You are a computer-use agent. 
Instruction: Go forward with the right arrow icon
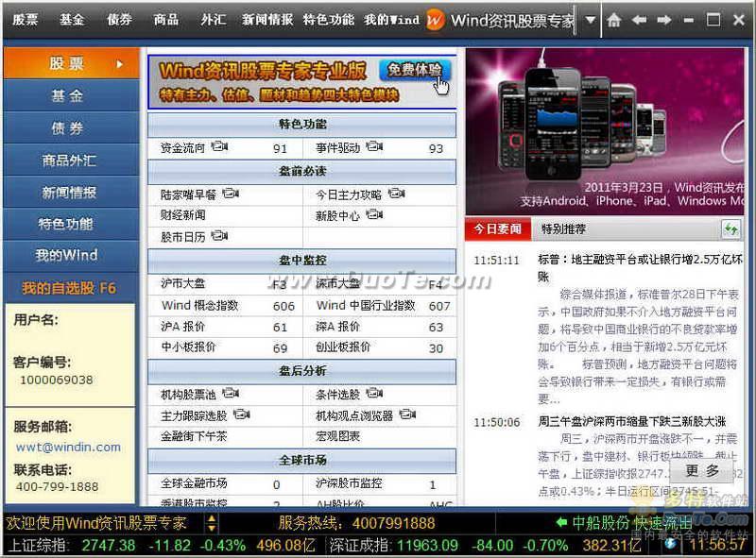664,20
